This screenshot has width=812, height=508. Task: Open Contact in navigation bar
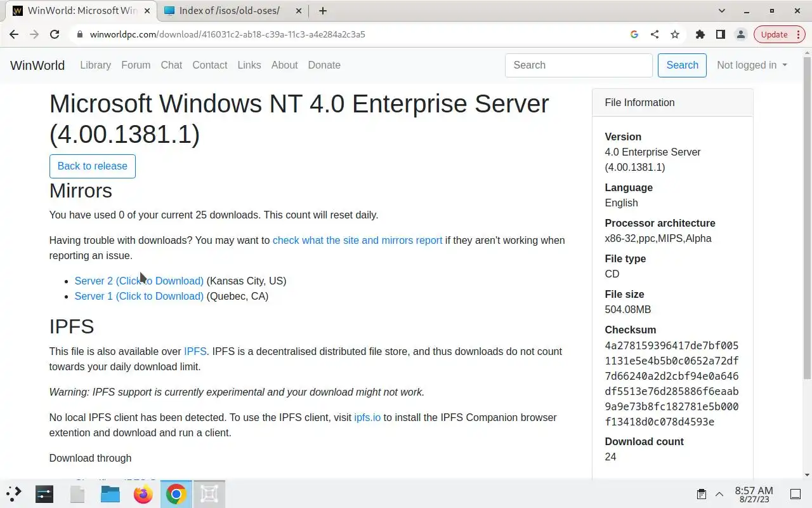coord(210,65)
